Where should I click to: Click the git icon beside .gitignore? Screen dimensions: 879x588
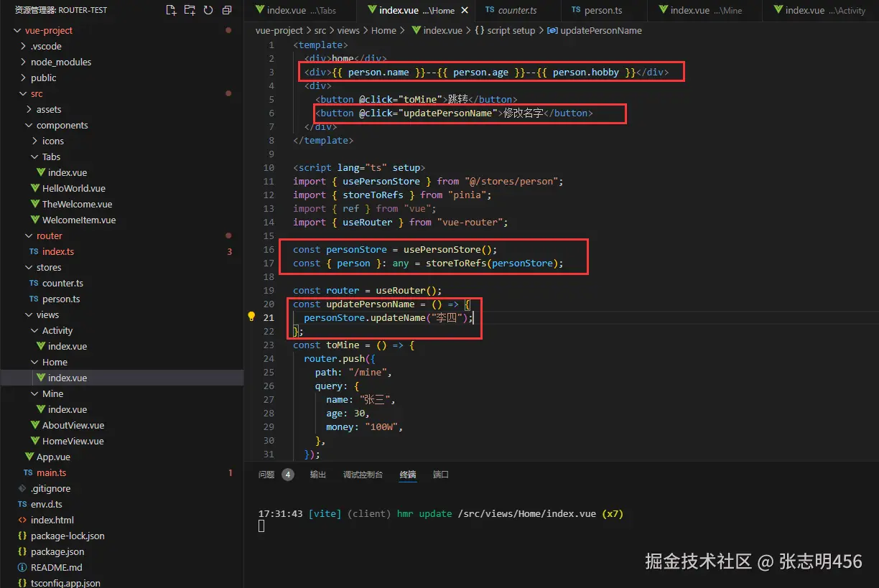22,488
